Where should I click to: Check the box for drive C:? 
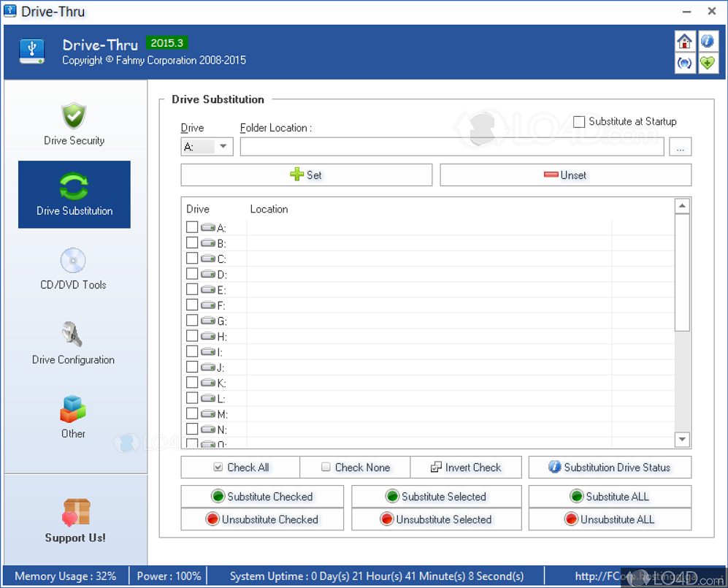192,259
